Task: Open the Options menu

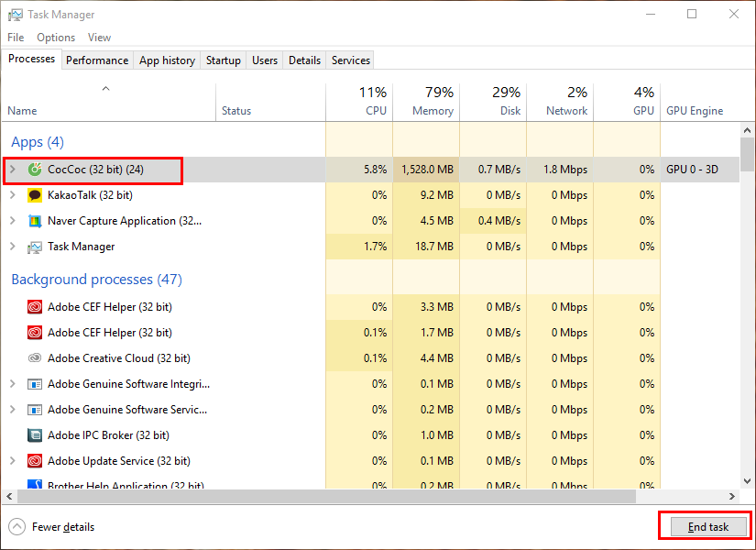Action: point(56,38)
